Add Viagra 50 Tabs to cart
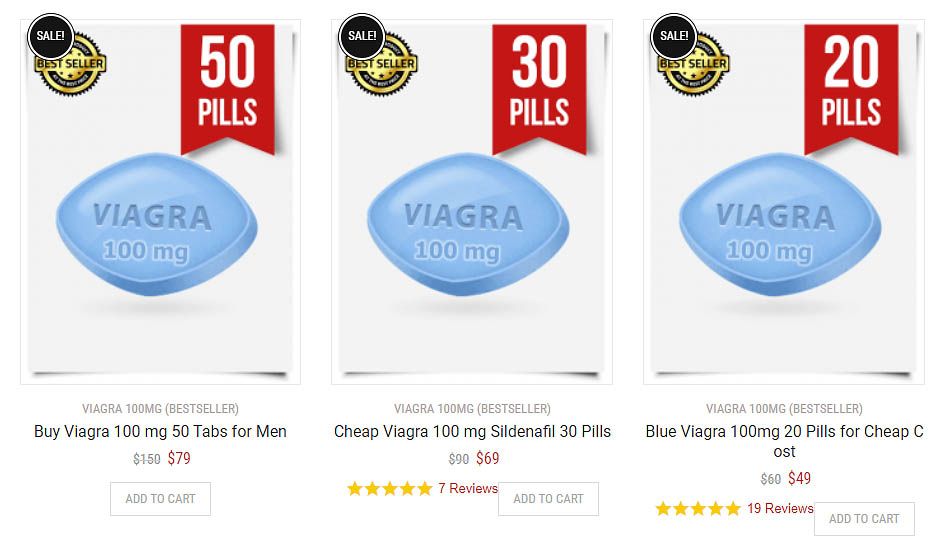 point(160,499)
